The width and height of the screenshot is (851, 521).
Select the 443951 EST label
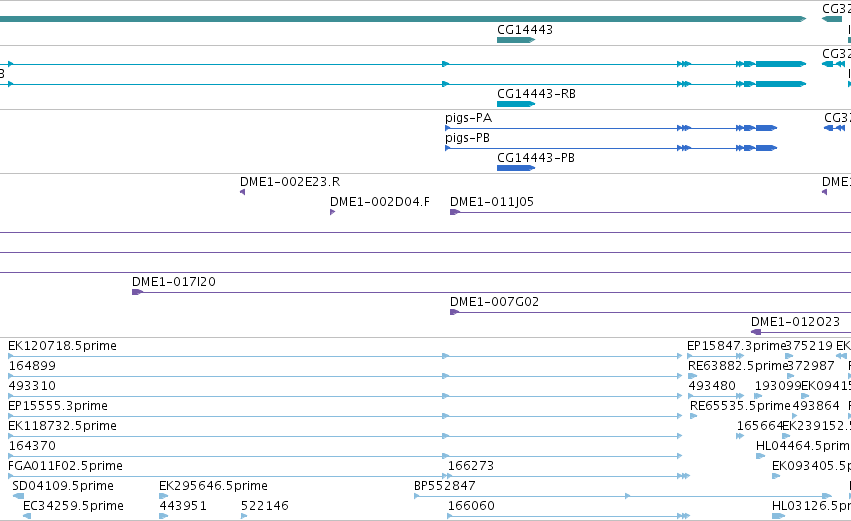click(183, 506)
